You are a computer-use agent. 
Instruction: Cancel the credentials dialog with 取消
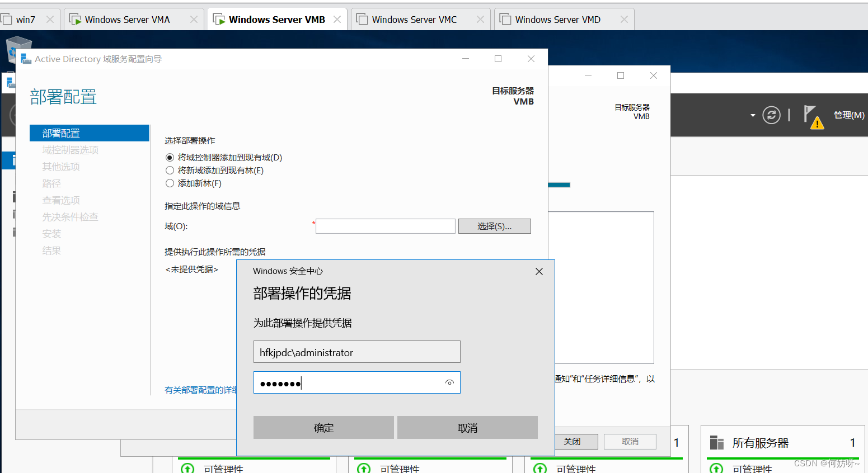click(x=467, y=428)
